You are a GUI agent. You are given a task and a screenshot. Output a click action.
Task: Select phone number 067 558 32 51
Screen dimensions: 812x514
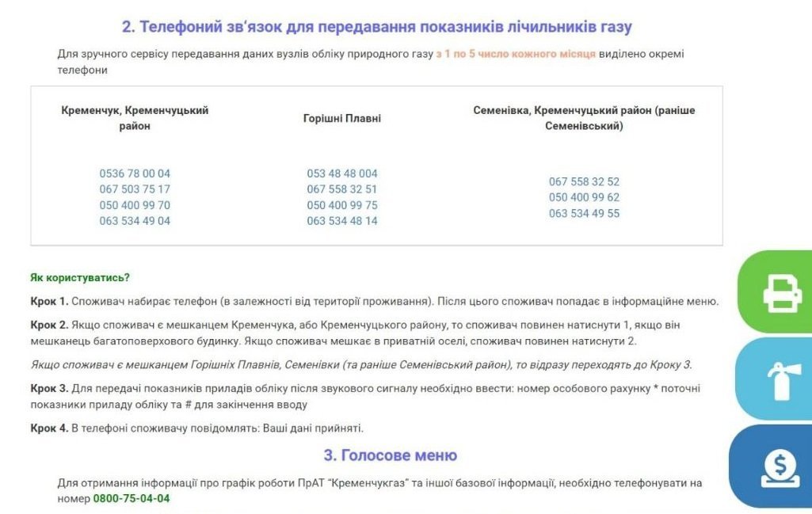(x=342, y=189)
